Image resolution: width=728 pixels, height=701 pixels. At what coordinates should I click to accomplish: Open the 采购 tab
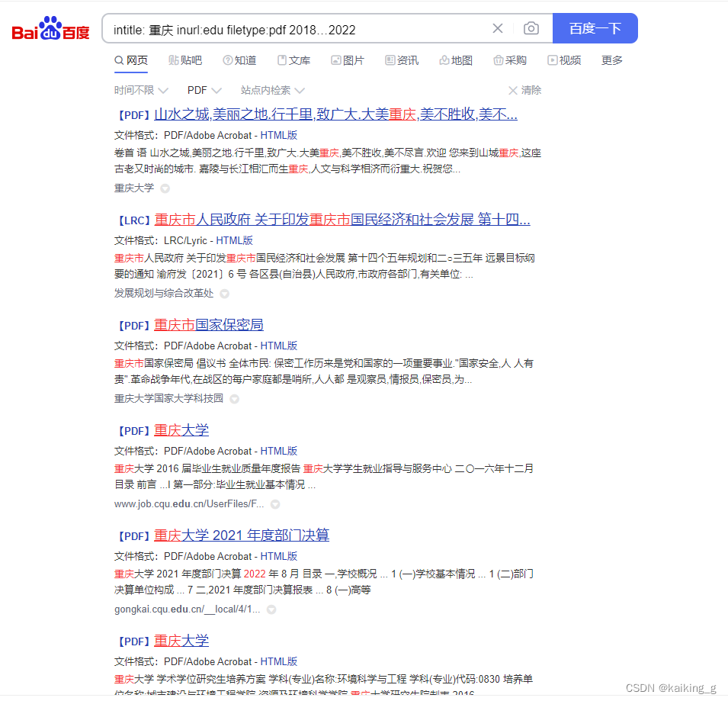click(x=510, y=60)
